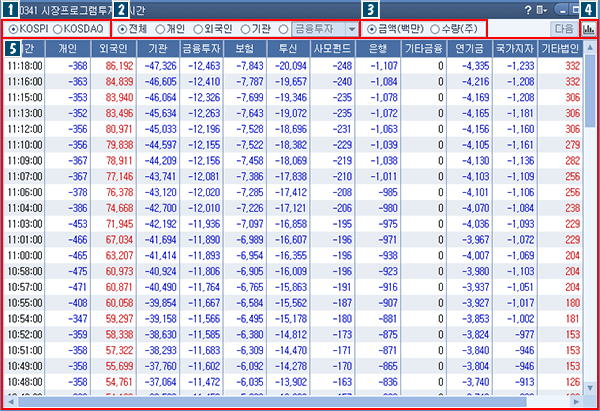Screen dimensions: 600x411
Task: Select the 11:16:00 time cell
Action: [x=24, y=82]
